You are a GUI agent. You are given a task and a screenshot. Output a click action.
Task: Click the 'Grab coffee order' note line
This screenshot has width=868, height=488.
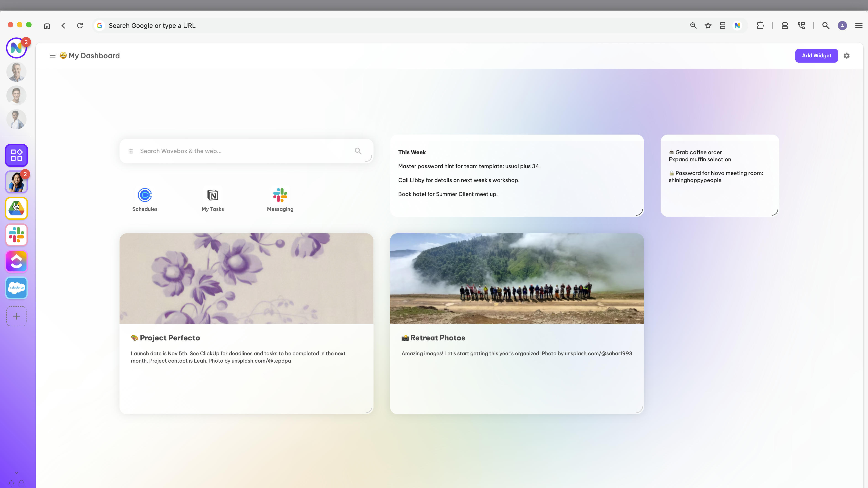pos(695,152)
